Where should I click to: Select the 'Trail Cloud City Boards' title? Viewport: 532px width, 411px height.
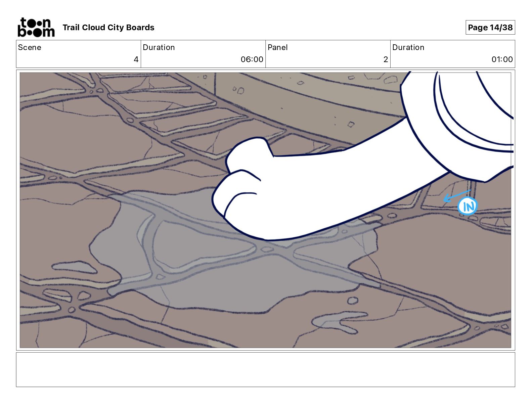[x=108, y=28]
